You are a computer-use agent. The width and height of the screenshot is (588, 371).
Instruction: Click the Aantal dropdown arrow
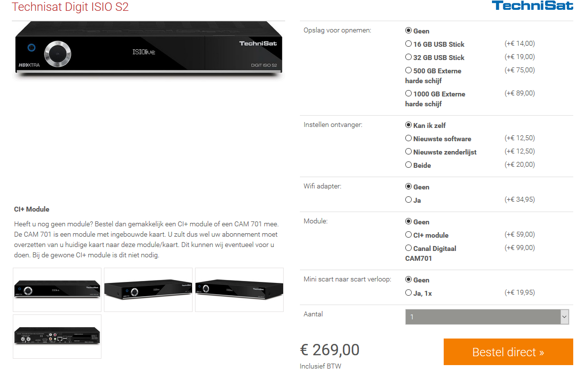click(564, 317)
